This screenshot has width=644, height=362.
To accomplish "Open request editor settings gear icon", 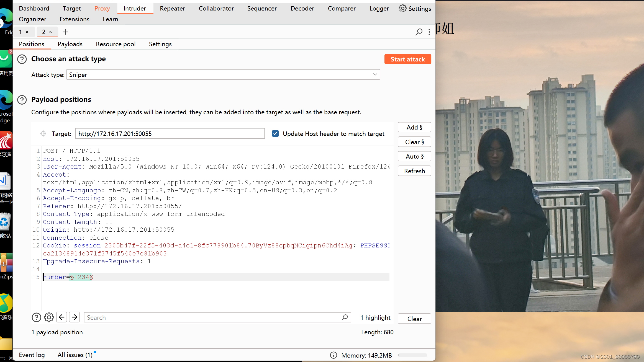I will (x=49, y=317).
